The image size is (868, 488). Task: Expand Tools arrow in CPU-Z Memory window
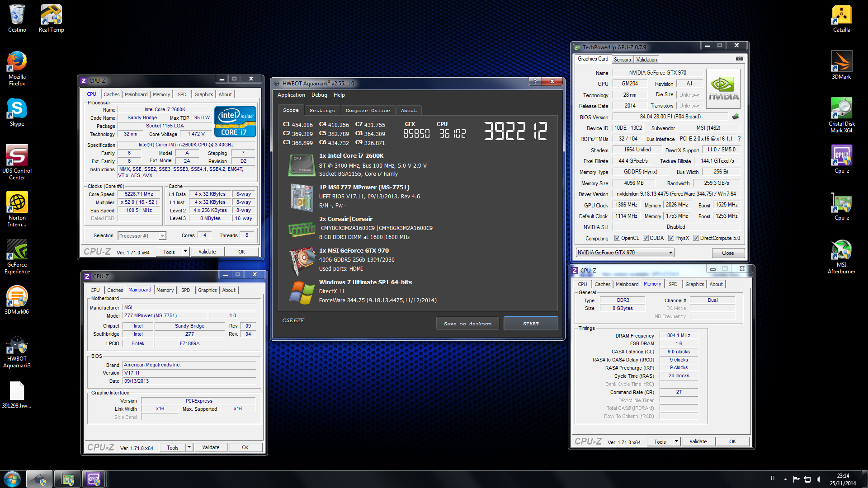tap(676, 441)
